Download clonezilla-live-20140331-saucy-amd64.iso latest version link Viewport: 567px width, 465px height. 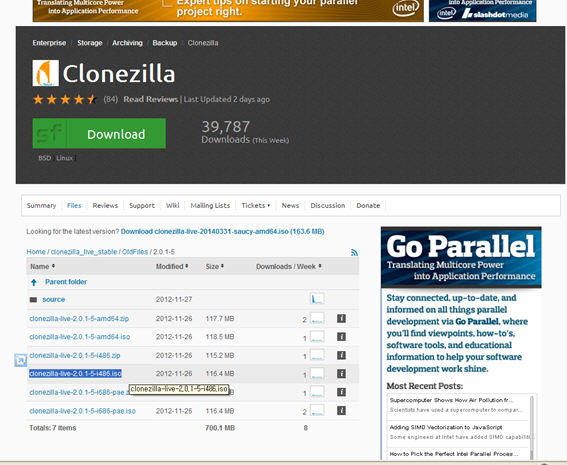click(x=222, y=231)
